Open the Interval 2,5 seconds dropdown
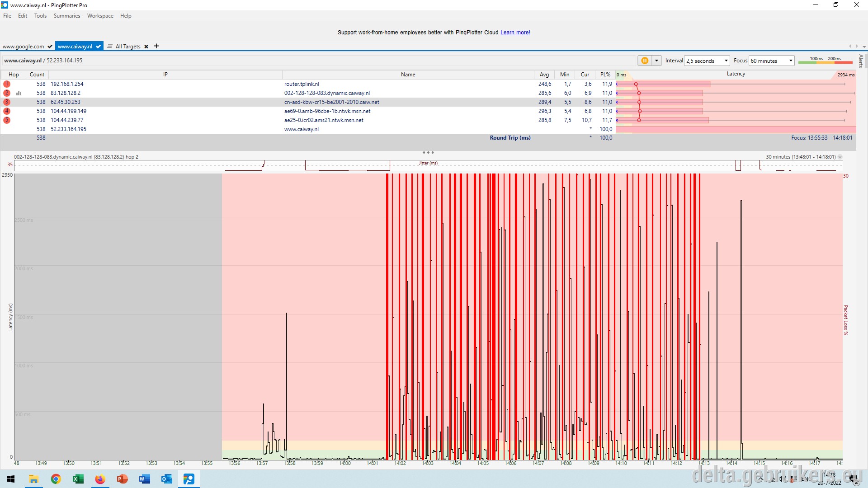Screen dimensions: 868x488 [x=707, y=61]
